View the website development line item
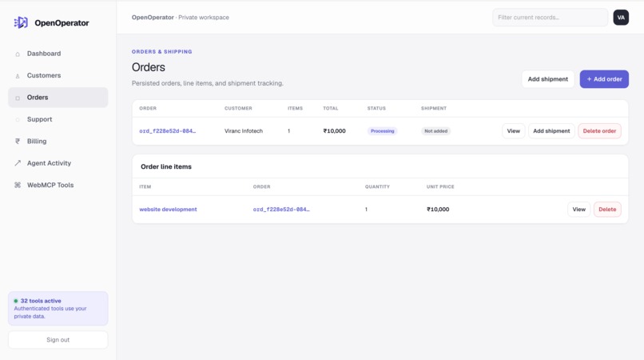 [578, 210]
